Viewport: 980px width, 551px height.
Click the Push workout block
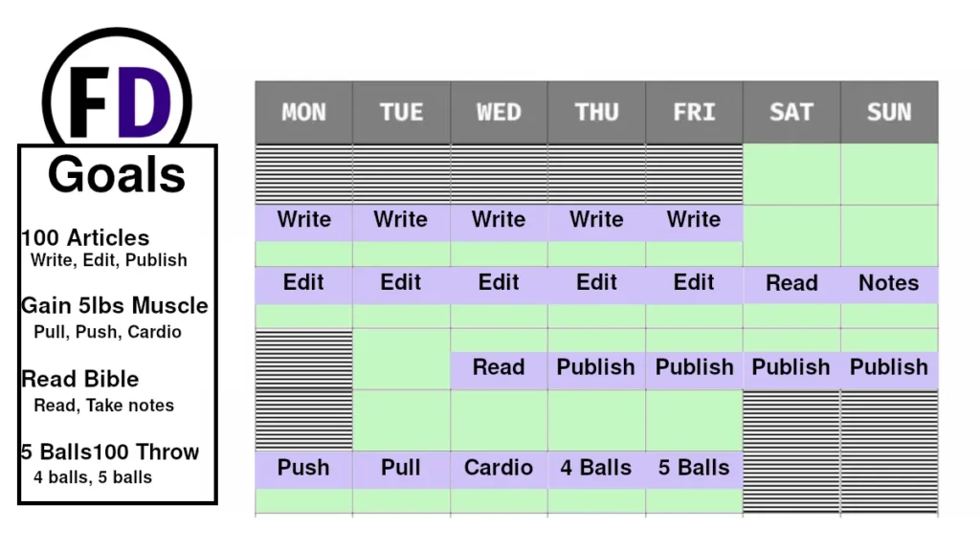click(x=303, y=470)
